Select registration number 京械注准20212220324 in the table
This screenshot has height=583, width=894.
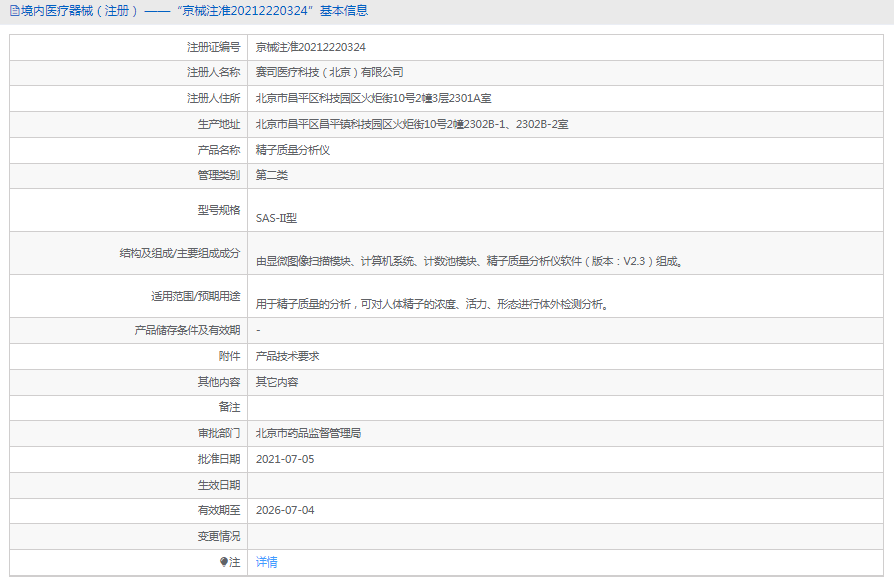(311, 47)
